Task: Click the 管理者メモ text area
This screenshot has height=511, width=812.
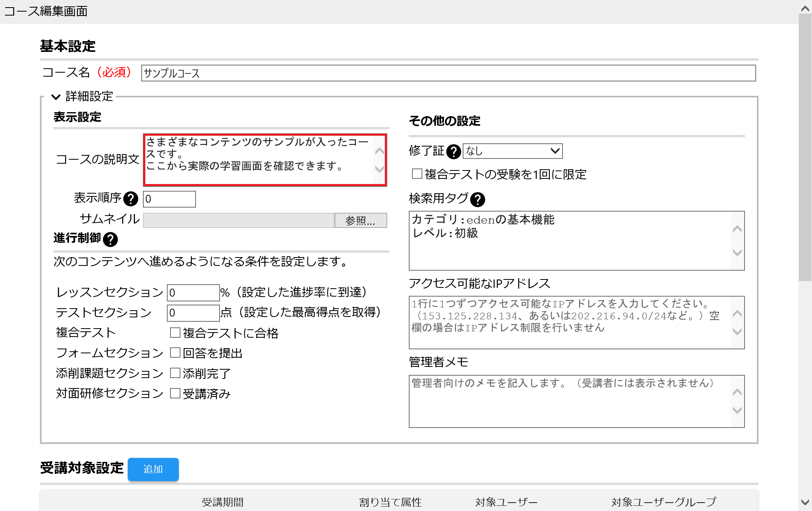Action: click(x=576, y=401)
